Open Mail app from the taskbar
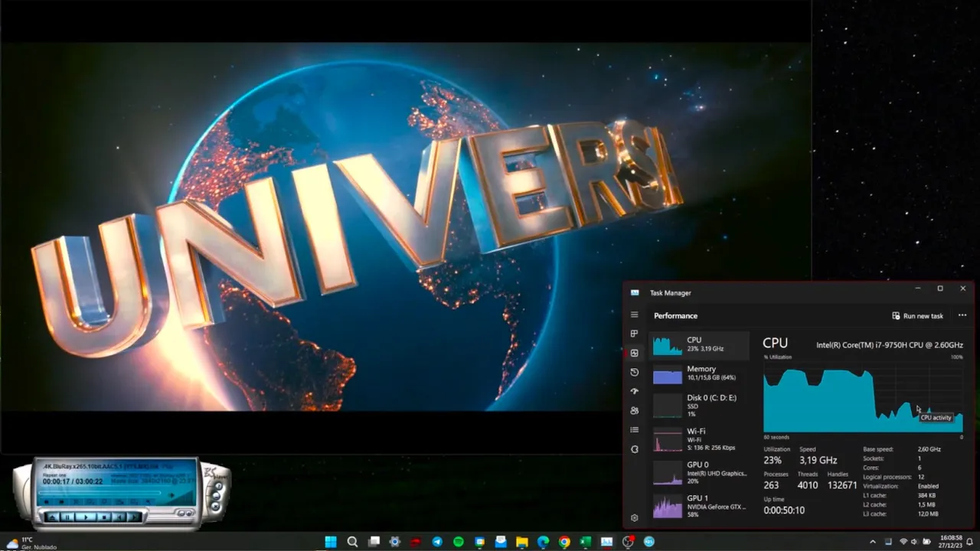Screen dimensions: 980x551 pyautogui.click(x=501, y=542)
